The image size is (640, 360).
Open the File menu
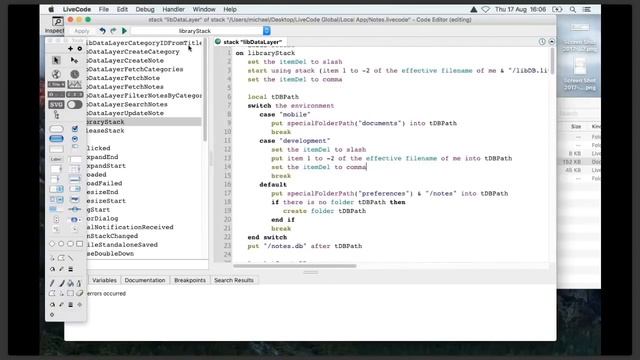pyautogui.click(x=104, y=9)
